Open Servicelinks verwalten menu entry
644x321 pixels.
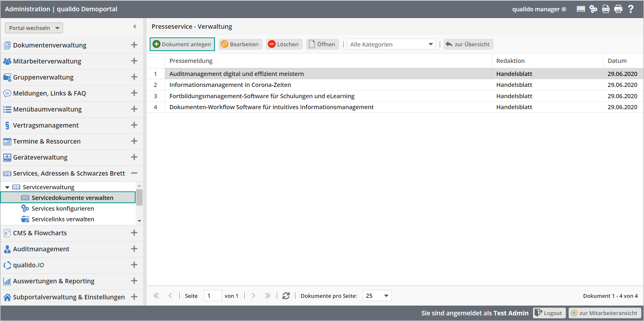(x=63, y=219)
